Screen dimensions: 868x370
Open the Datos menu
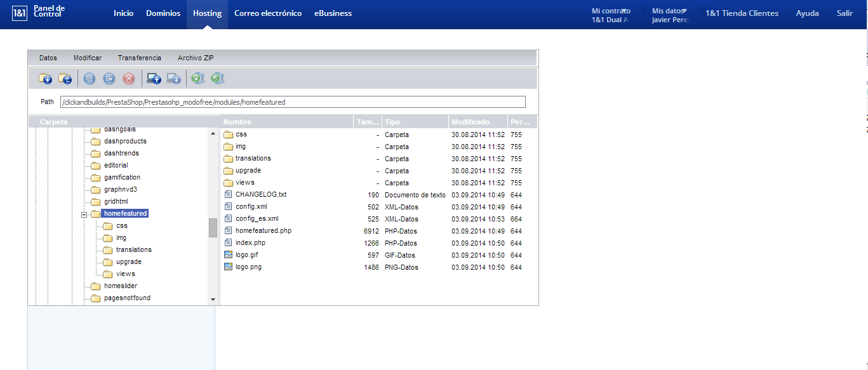[48, 58]
